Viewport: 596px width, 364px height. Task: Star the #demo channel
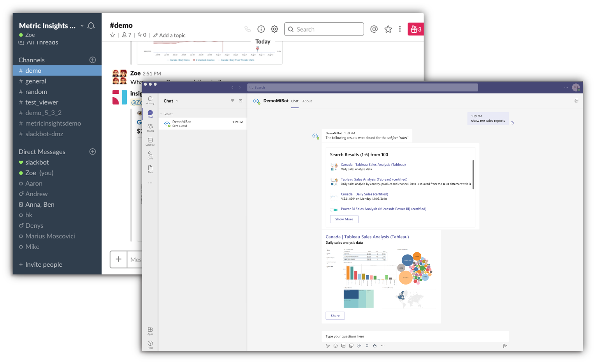(x=113, y=35)
